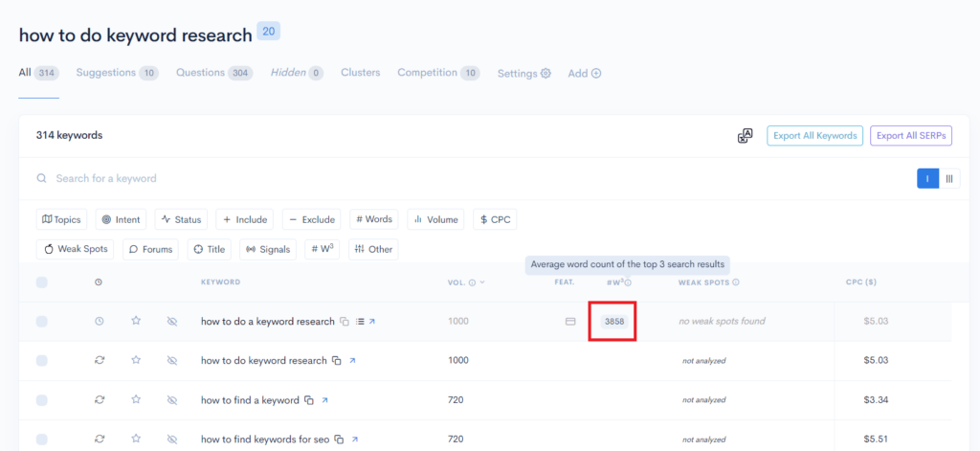This screenshot has width=980, height=451.
Task: Switch to the Competition tab
Action: point(438,73)
